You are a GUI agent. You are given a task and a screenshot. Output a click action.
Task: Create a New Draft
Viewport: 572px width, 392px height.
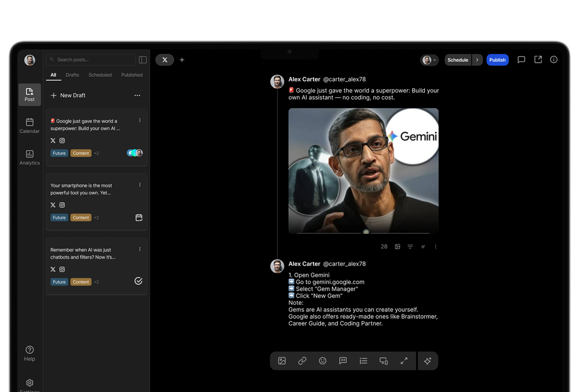(68, 96)
